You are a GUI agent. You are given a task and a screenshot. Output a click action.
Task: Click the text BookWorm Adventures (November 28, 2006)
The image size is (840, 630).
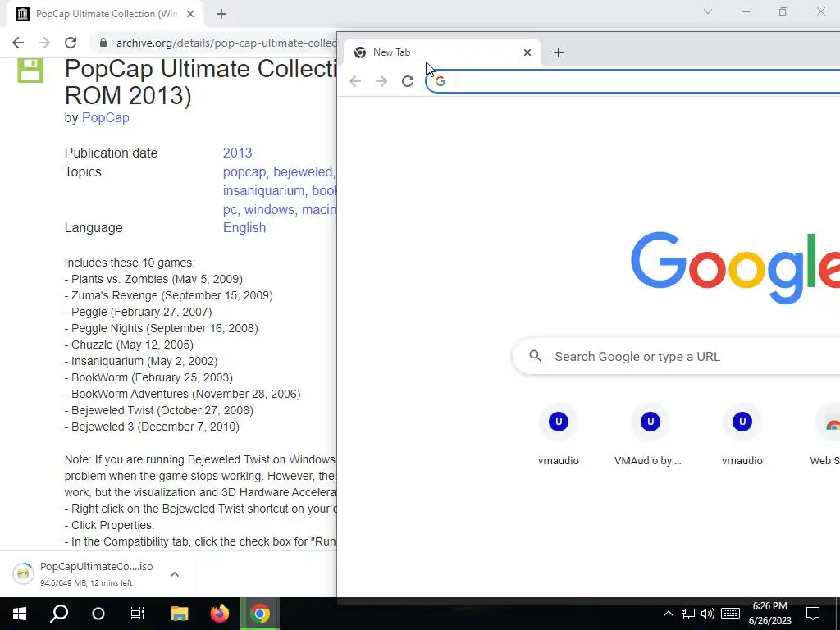point(186,395)
